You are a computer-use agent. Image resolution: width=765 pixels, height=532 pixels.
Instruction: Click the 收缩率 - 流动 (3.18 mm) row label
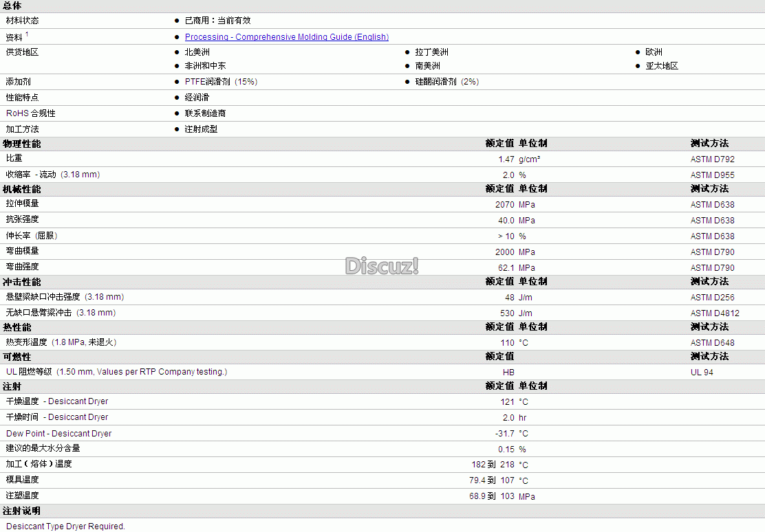pyautogui.click(x=53, y=175)
